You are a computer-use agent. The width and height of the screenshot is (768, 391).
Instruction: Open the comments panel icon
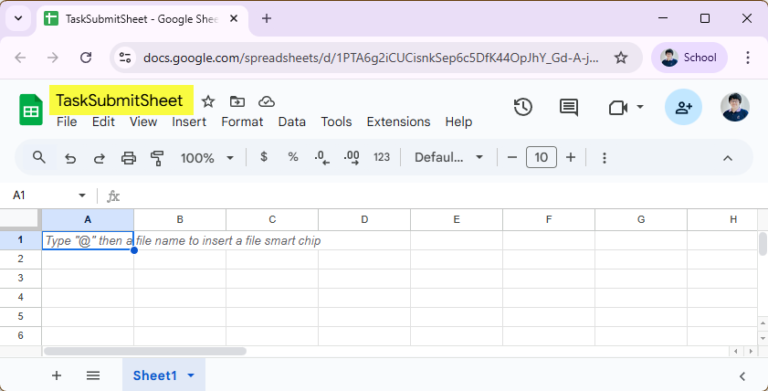point(568,107)
